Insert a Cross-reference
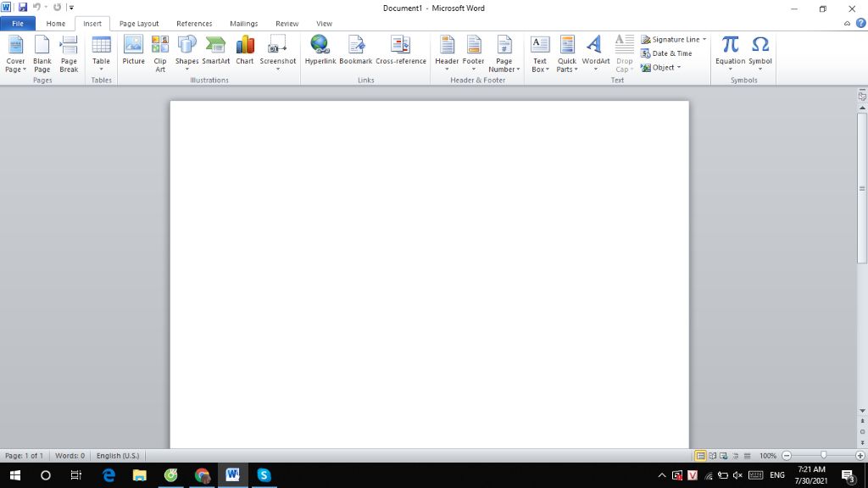Screen dimensions: 868x488 coord(401,51)
